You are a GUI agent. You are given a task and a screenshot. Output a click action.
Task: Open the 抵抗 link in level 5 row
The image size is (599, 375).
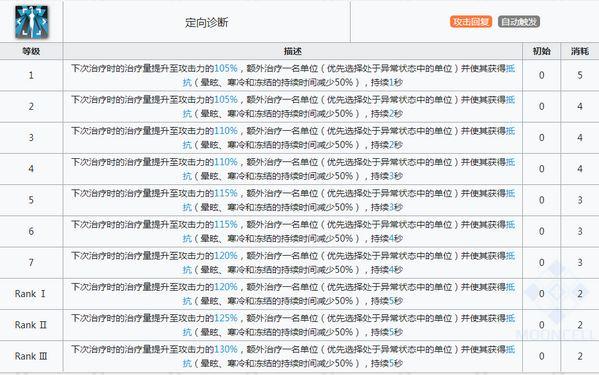tap(510, 193)
